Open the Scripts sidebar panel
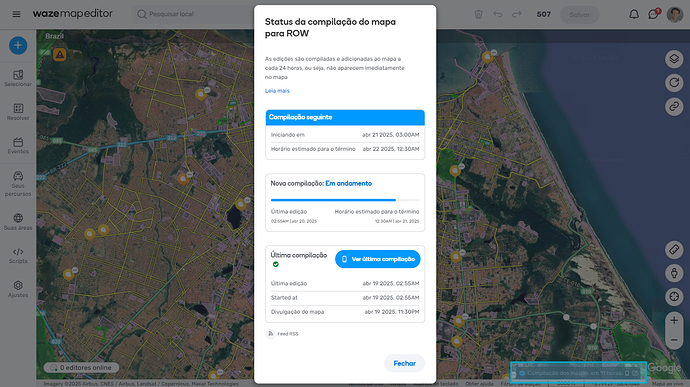Screen dimensions: 690x387 point(18,255)
